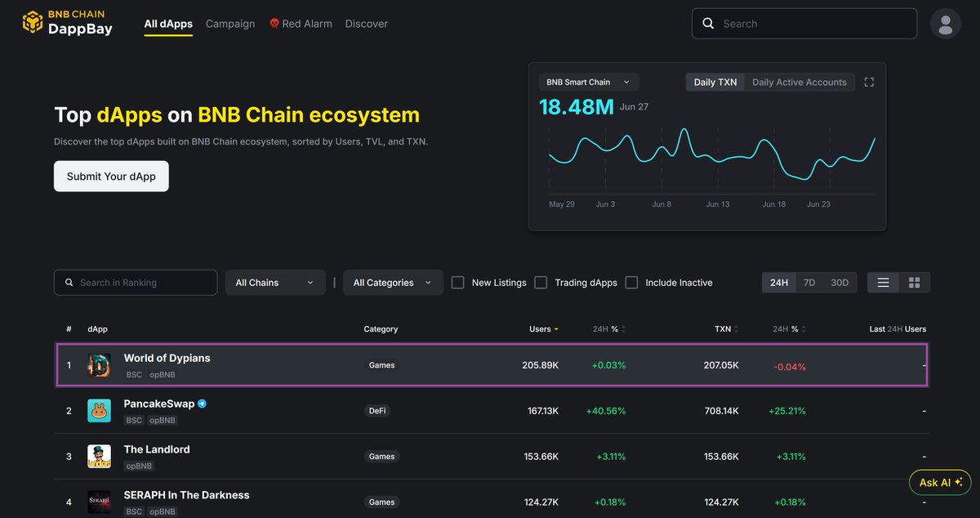Switch to grid view icon
Image resolution: width=980 pixels, height=518 pixels.
pos(914,283)
